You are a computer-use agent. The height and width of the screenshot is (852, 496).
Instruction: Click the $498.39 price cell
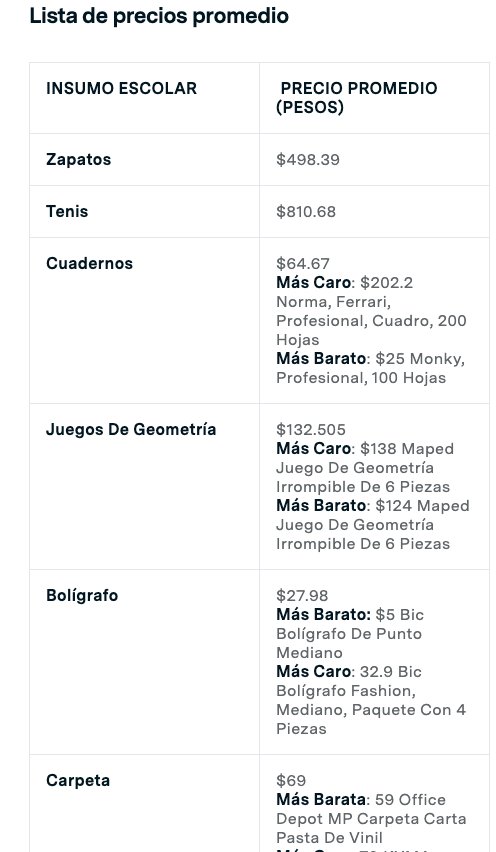[x=308, y=159]
